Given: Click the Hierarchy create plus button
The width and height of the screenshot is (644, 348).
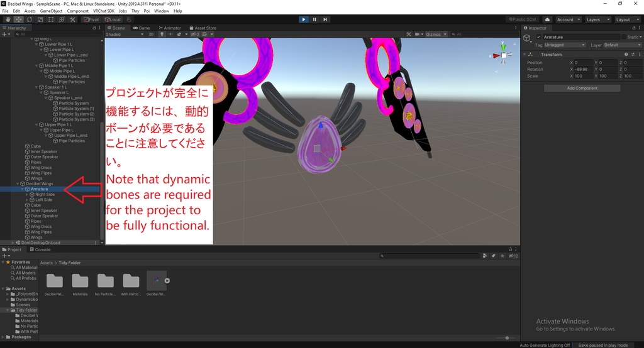Looking at the screenshot, I should (x=5, y=34).
